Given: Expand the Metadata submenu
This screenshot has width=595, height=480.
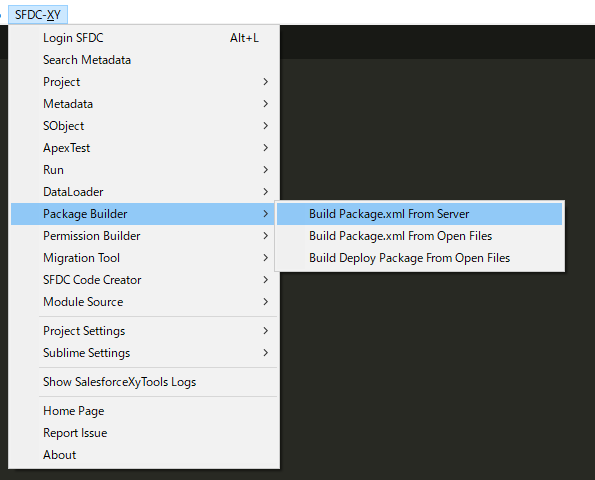Looking at the screenshot, I should point(144,104).
